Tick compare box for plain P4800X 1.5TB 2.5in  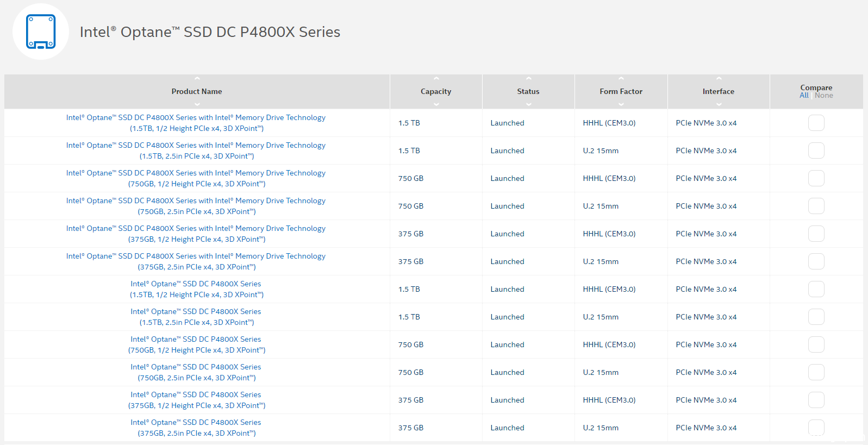816,317
